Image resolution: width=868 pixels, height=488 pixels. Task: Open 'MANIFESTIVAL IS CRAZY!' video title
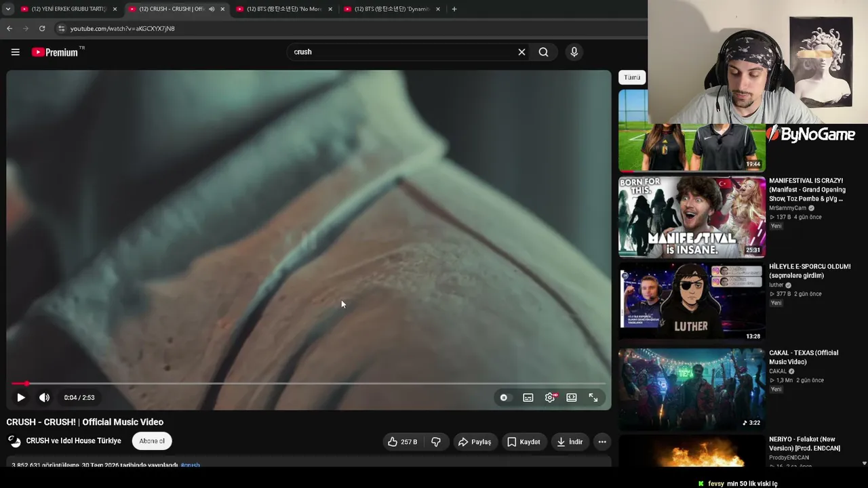pos(807,190)
